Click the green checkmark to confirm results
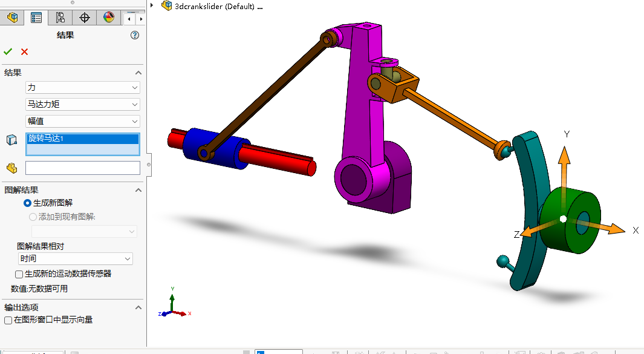The image size is (644, 354). click(8, 52)
